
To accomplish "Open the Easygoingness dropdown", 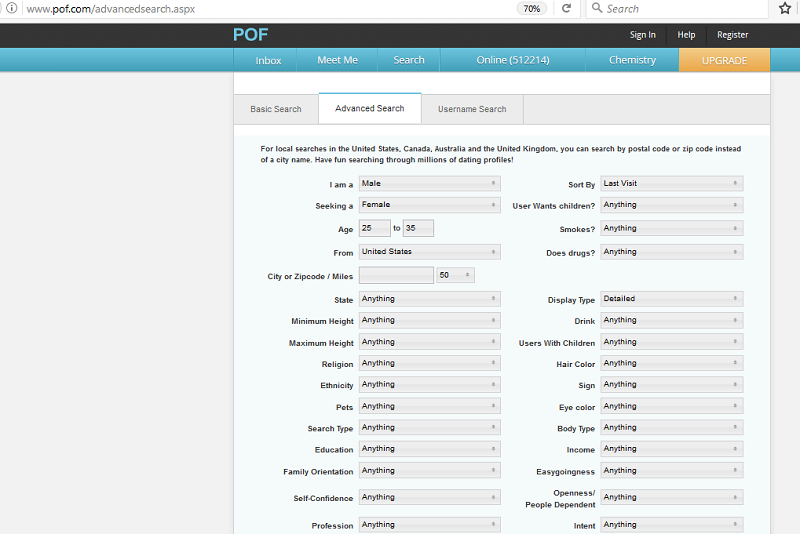I will click(672, 470).
